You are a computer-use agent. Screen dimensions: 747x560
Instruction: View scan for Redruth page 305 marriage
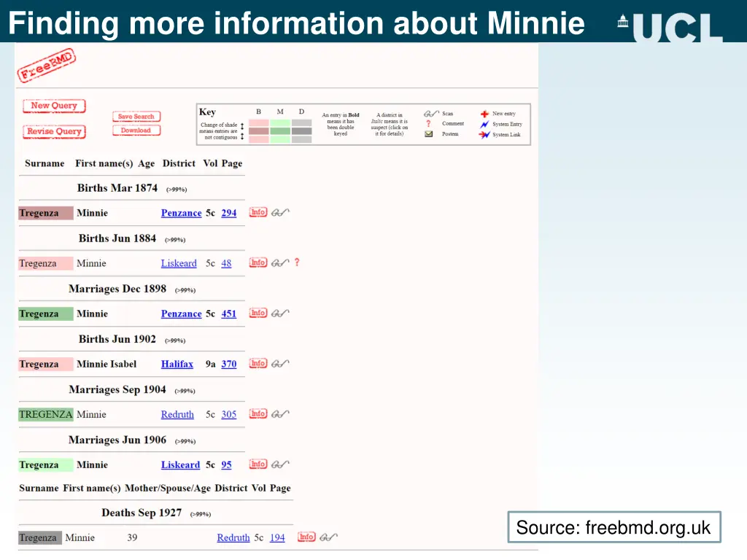tap(280, 414)
